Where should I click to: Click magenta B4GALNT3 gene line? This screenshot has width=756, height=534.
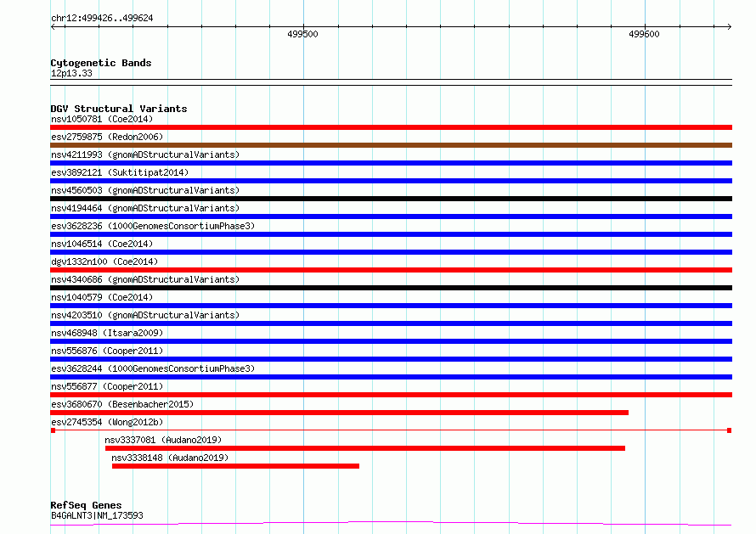click(391, 524)
